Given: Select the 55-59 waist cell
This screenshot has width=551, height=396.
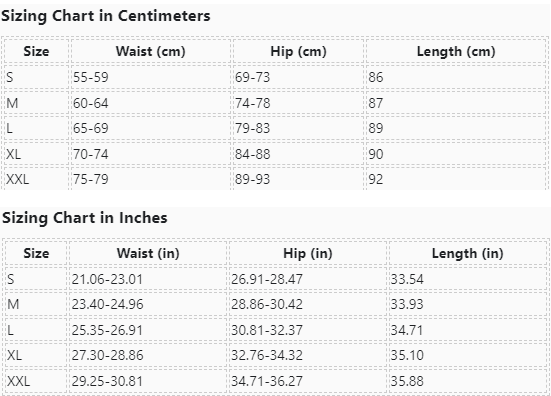Looking at the screenshot, I should (151, 77).
